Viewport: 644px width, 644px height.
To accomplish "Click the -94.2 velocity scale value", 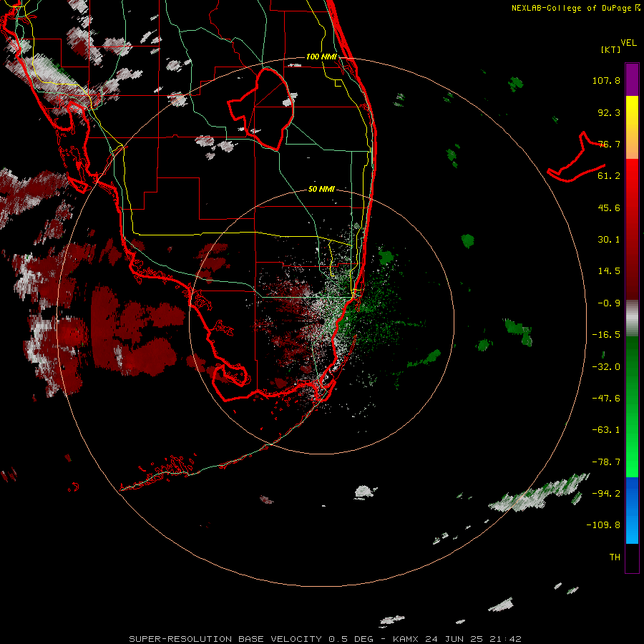I will click(606, 493).
